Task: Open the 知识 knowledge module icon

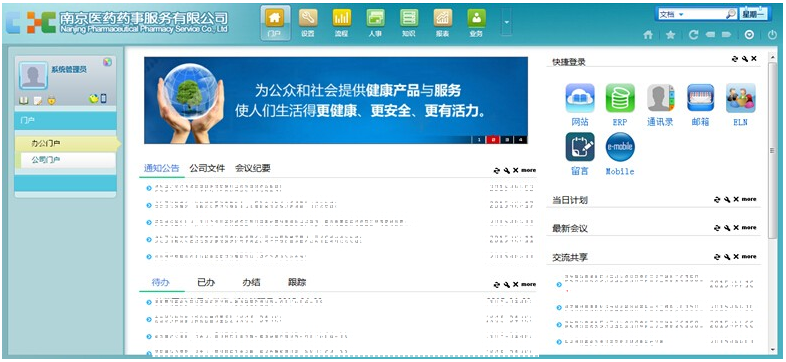Action: pos(409,23)
